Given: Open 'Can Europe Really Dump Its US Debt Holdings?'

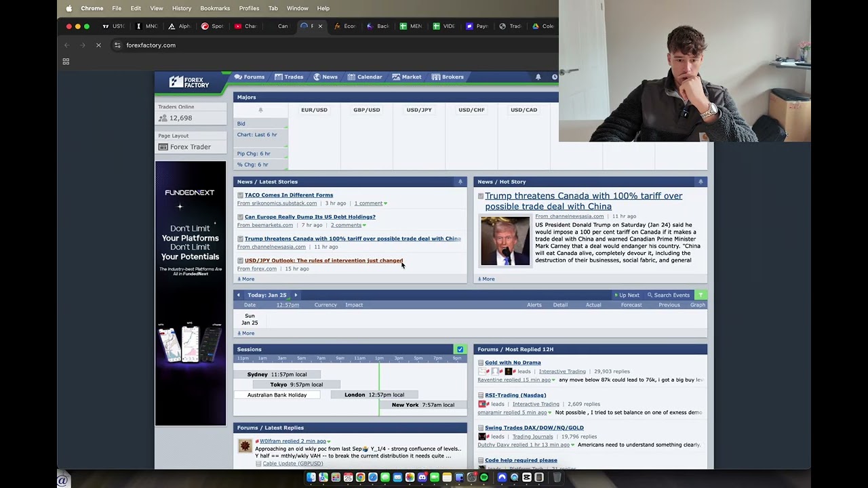Looking at the screenshot, I should 310,217.
